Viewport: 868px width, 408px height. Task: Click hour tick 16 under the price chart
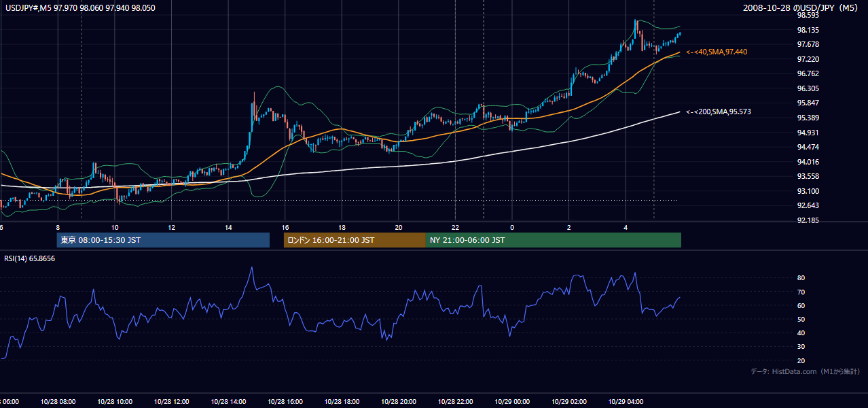pos(285,227)
